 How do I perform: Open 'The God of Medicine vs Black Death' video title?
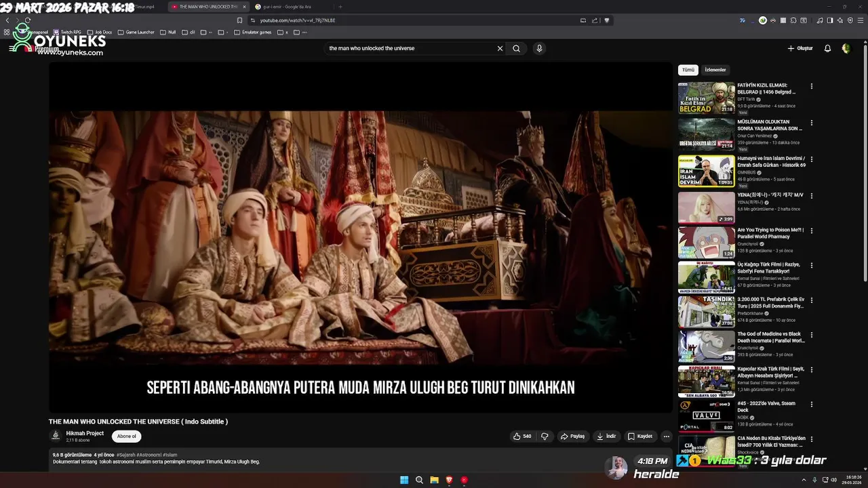pyautogui.click(x=771, y=337)
